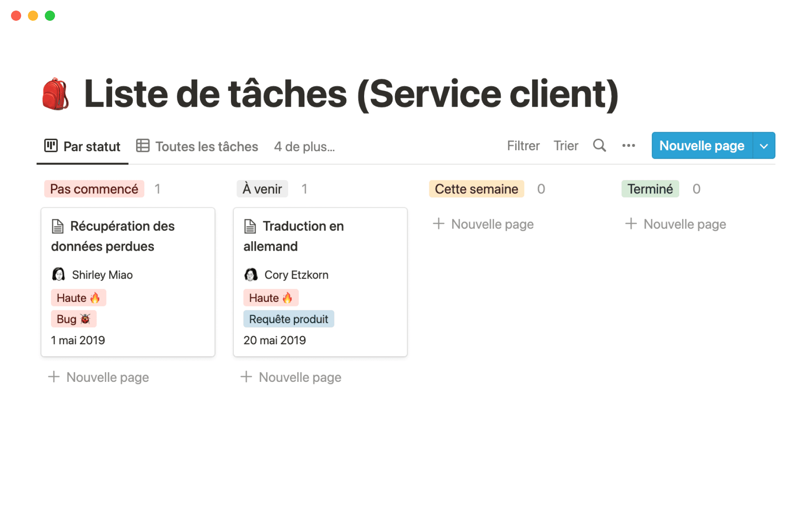
Task: Open the Trier sort options
Action: click(x=565, y=146)
